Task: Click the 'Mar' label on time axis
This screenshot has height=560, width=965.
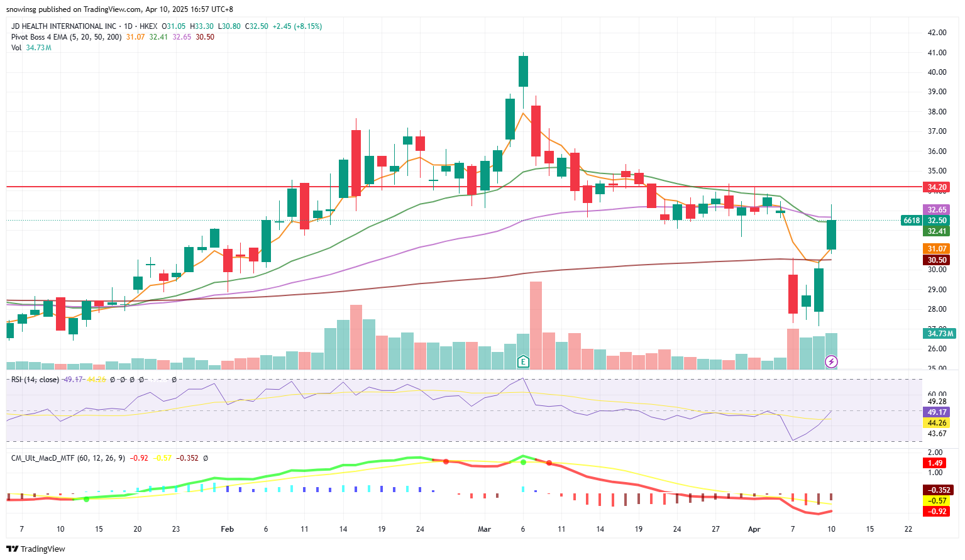Action: [x=484, y=529]
